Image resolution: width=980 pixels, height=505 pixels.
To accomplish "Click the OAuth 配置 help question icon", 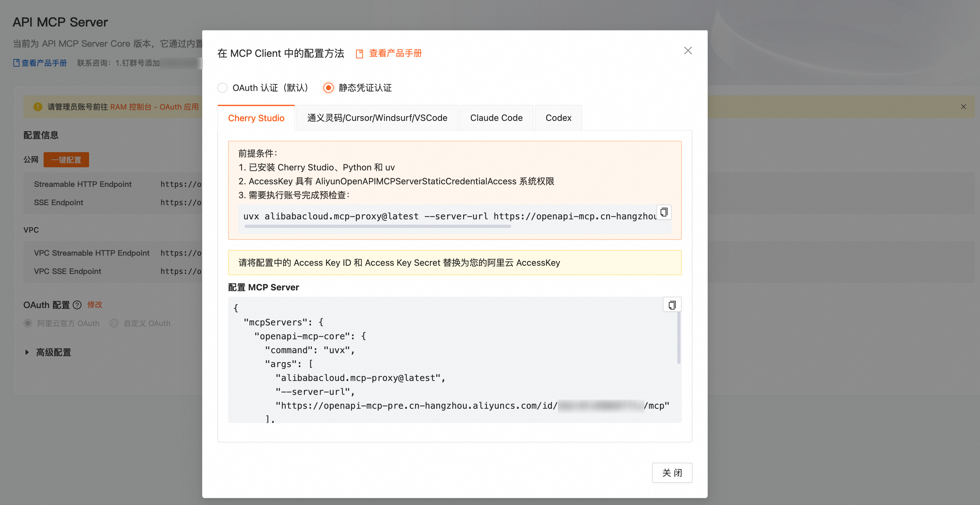I will 77,305.
